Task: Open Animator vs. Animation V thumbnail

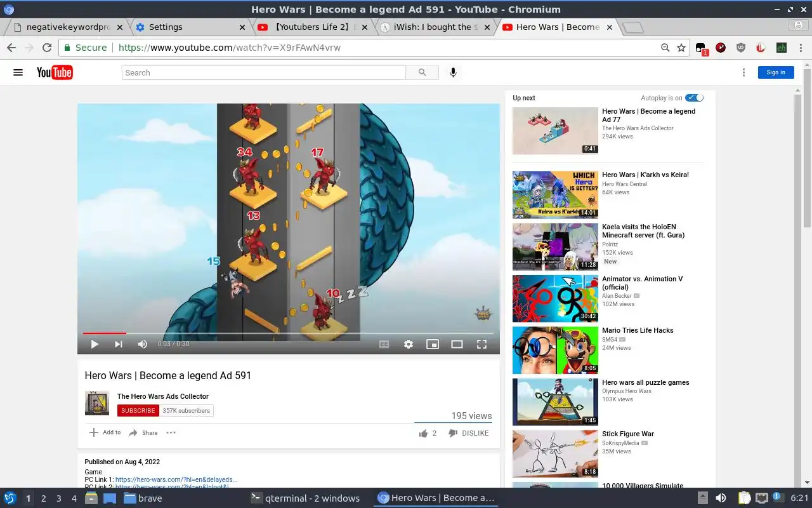Action: point(555,298)
